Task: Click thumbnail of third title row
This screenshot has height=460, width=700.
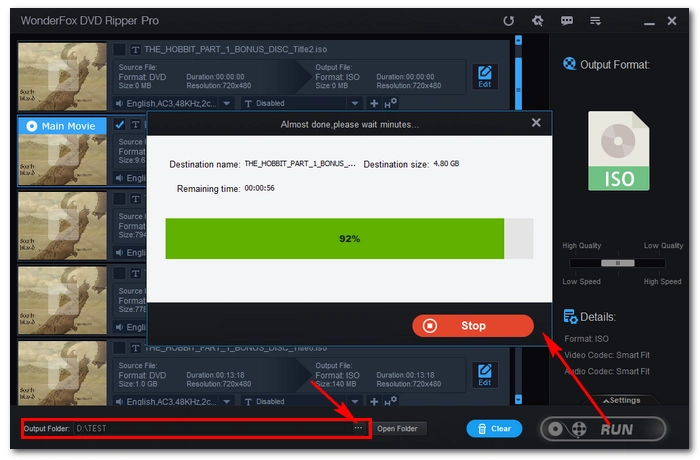Action: point(62,226)
